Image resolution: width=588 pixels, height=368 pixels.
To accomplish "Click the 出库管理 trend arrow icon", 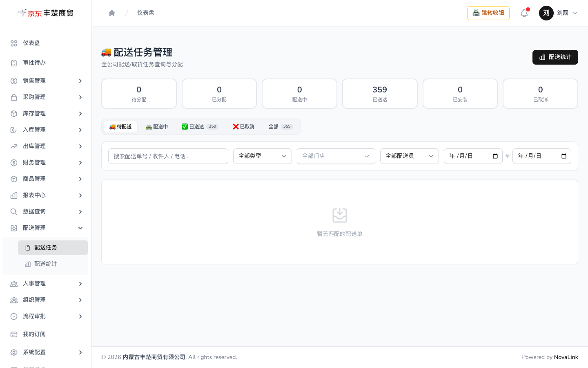I will point(14,146).
